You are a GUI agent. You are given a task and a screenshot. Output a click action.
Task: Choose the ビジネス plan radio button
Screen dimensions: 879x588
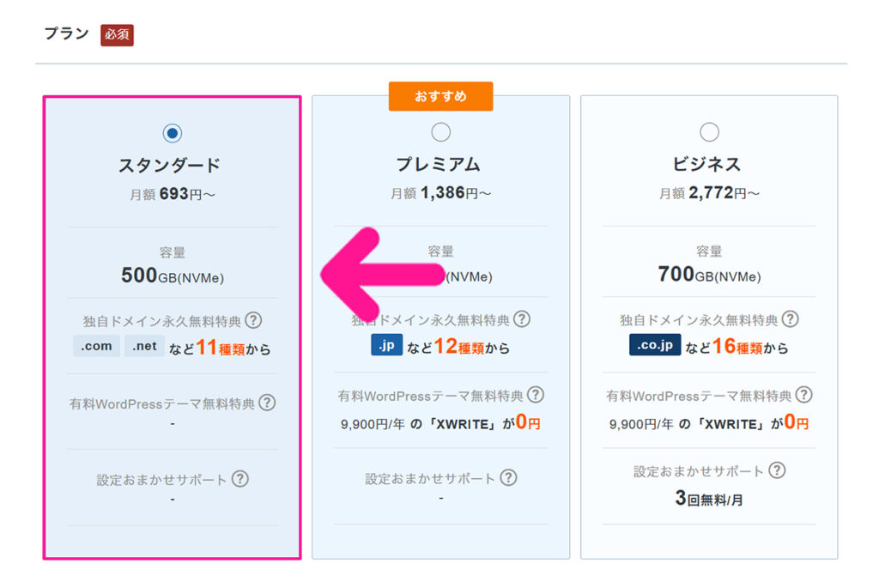(709, 132)
